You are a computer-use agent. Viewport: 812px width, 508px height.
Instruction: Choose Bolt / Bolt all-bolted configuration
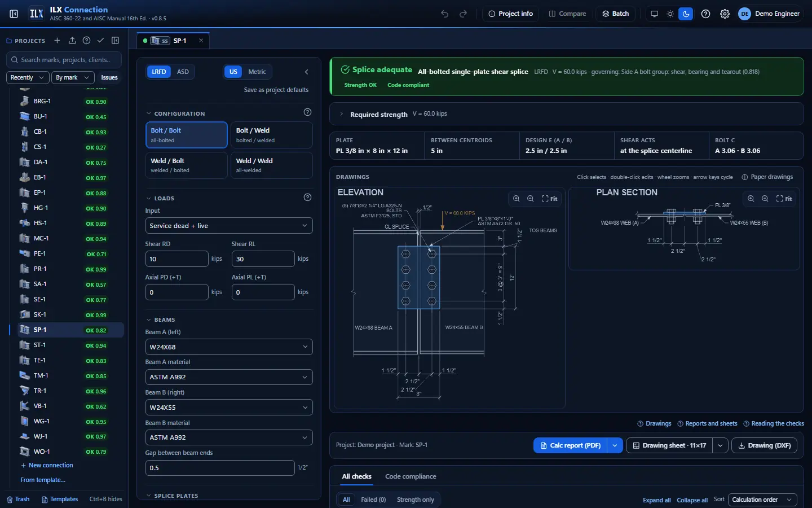(187, 135)
